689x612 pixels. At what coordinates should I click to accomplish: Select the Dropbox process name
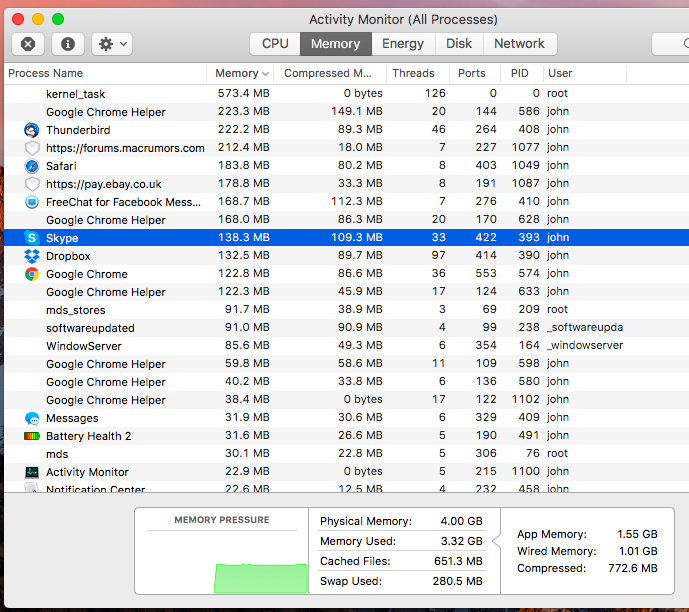pyautogui.click(x=68, y=256)
